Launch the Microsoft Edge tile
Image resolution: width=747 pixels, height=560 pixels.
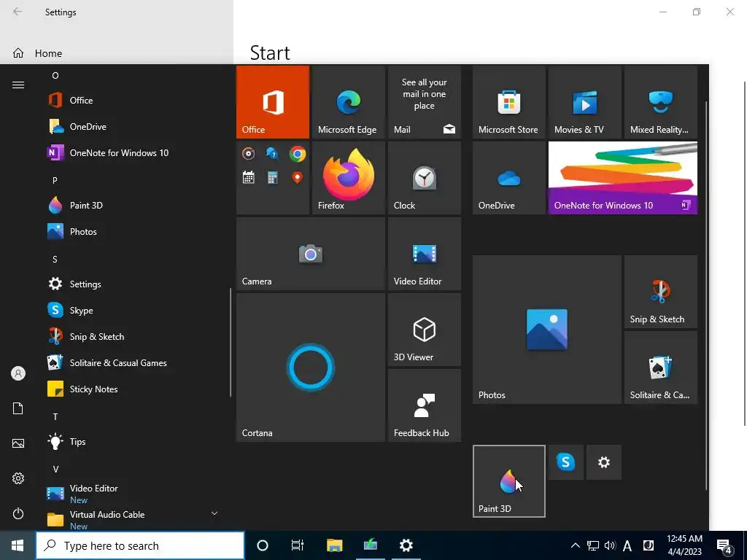(348, 102)
